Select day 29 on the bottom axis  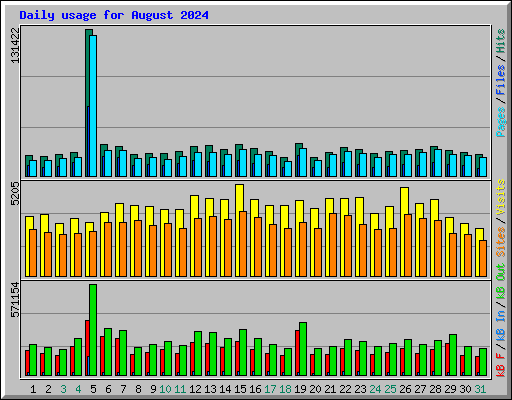450,389
